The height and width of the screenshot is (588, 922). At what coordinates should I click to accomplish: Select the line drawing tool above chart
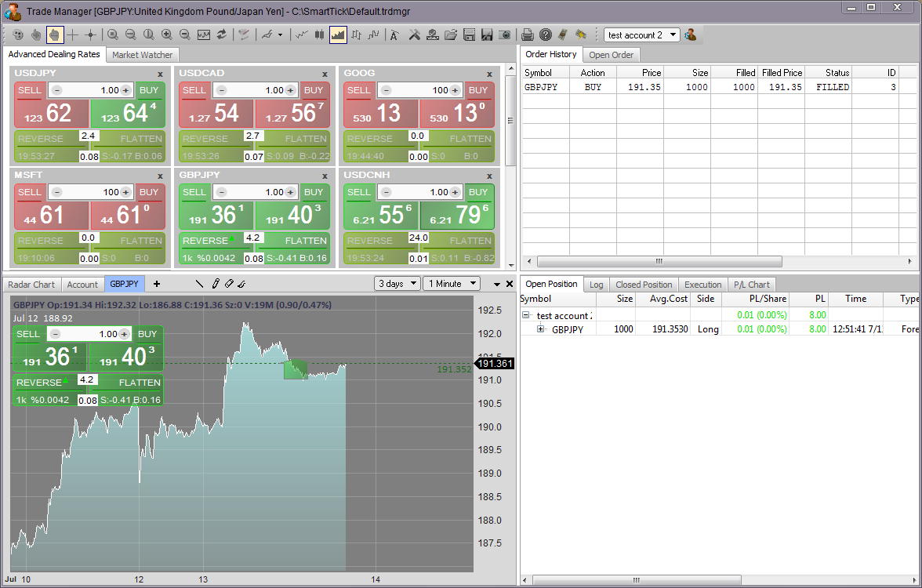(200, 284)
